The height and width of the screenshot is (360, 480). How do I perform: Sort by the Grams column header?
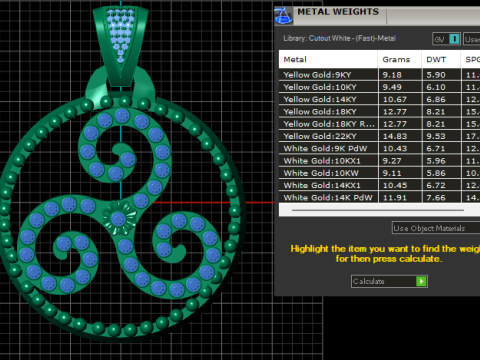pyautogui.click(x=400, y=60)
